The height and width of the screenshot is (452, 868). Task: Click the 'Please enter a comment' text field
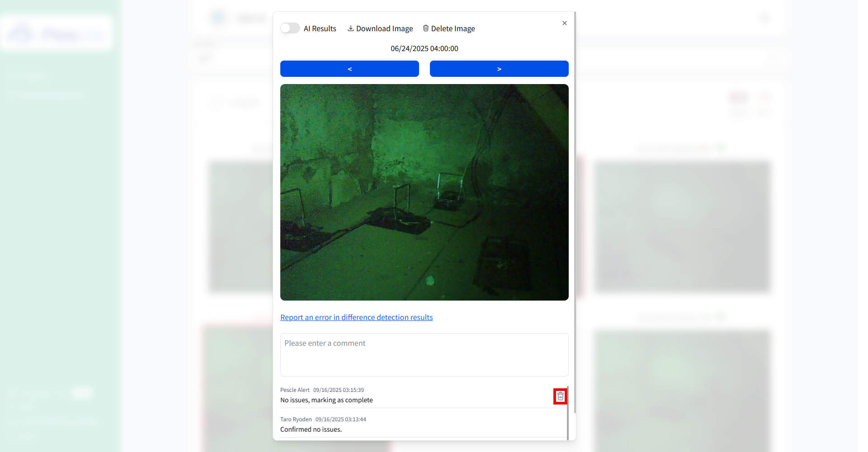click(424, 355)
